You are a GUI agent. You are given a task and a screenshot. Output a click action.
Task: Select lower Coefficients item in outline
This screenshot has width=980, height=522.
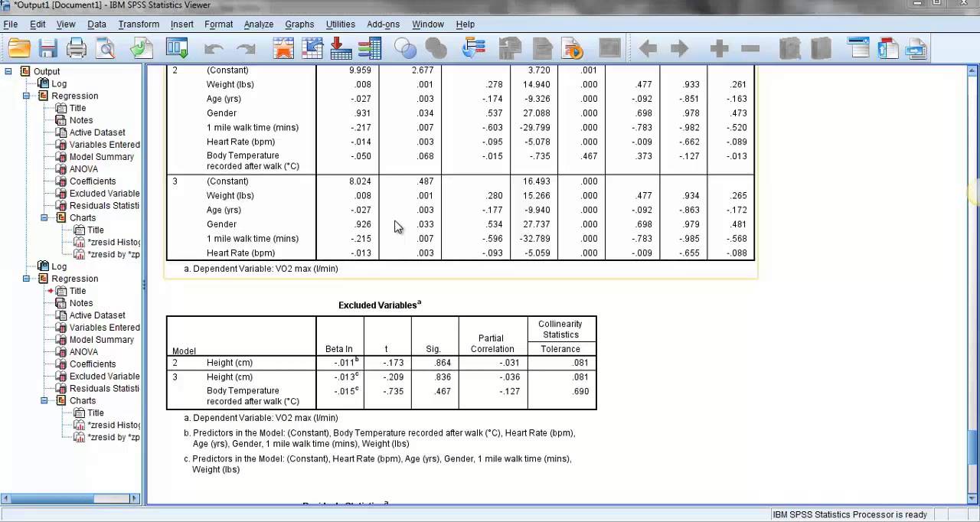click(x=93, y=364)
